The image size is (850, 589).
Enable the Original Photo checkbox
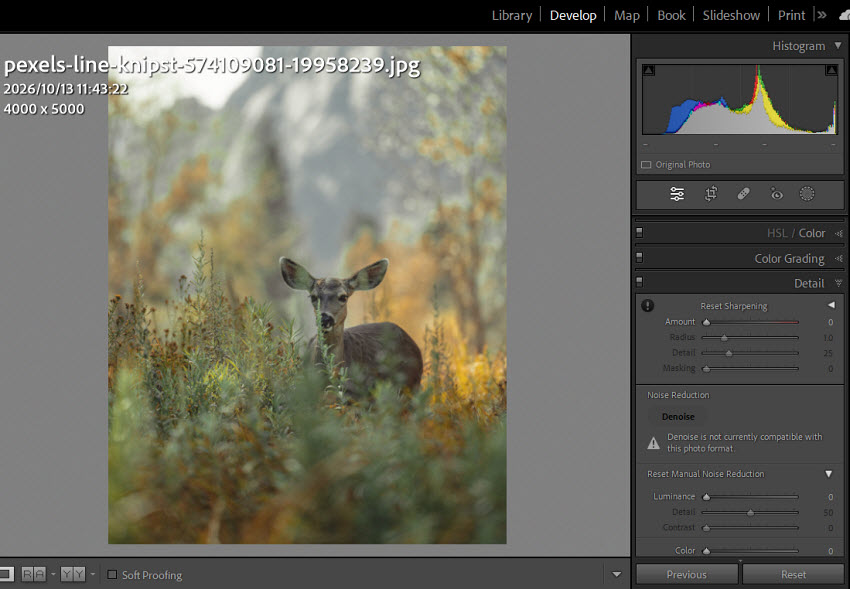pos(646,165)
